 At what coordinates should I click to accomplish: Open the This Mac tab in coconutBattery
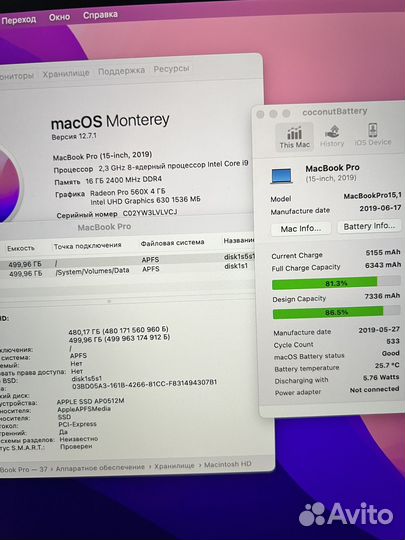pos(294,137)
